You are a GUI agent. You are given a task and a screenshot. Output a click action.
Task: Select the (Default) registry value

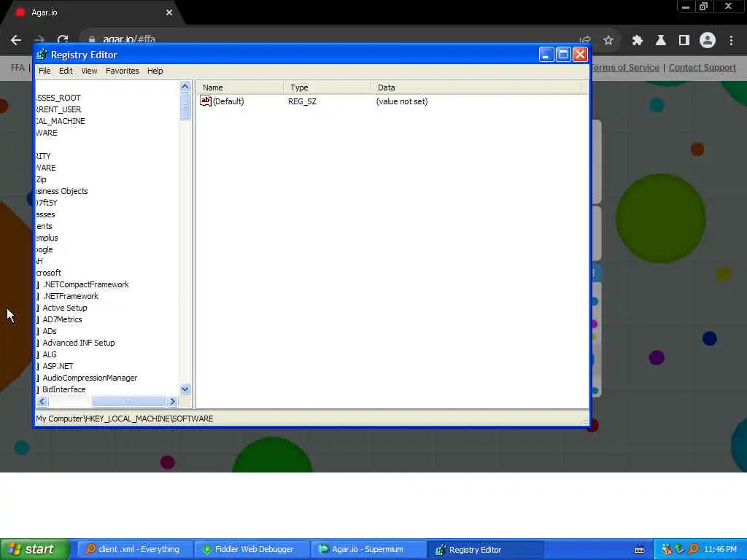(222, 101)
